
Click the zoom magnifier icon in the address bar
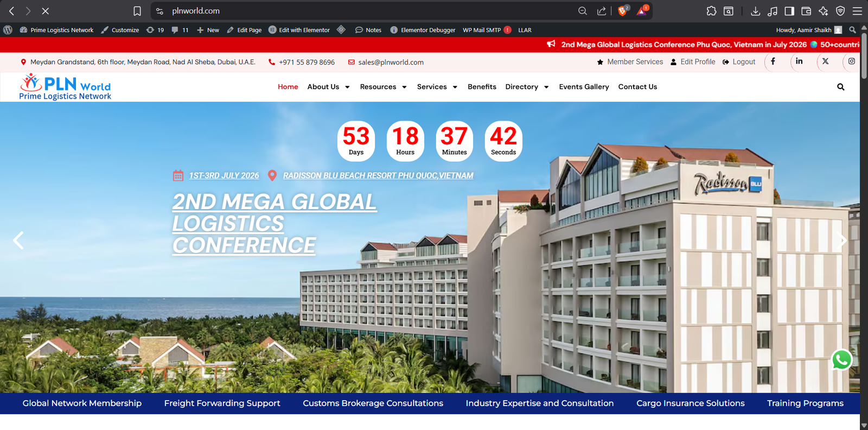tap(583, 11)
